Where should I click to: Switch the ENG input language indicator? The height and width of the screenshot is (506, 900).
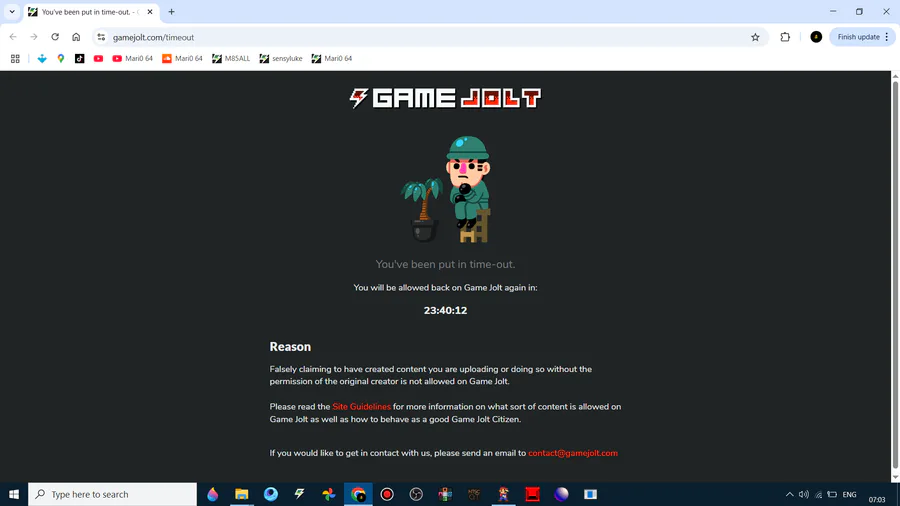click(x=849, y=495)
